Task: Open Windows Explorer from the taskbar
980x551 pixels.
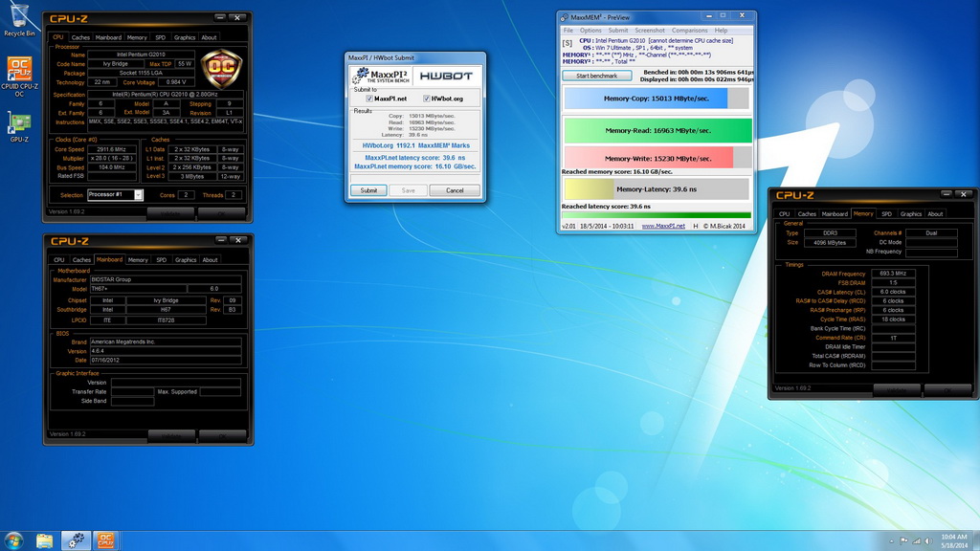Action: (x=44, y=540)
